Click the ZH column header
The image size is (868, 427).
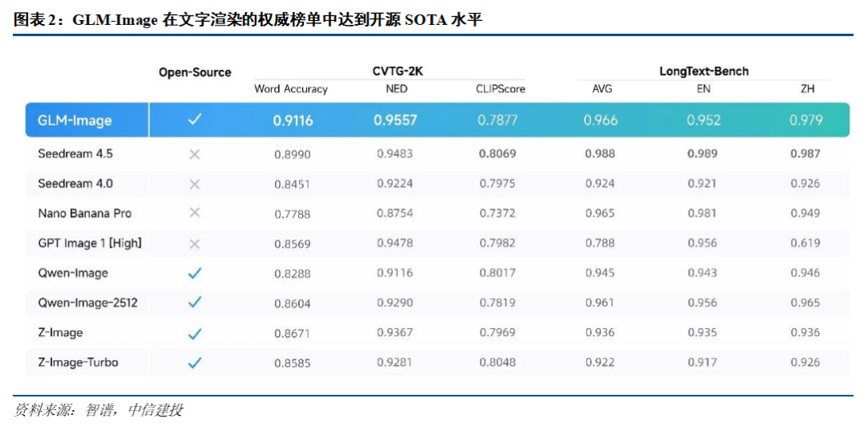coord(808,89)
